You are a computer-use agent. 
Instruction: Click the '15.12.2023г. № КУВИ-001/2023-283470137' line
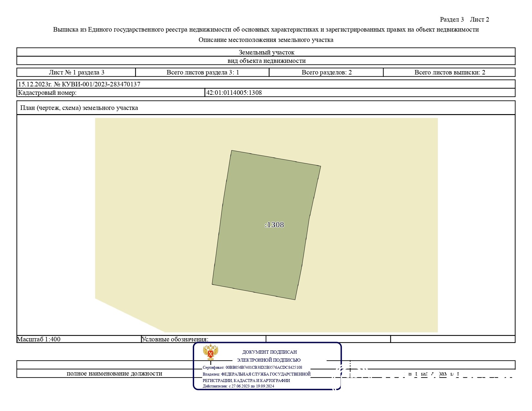click(79, 84)
